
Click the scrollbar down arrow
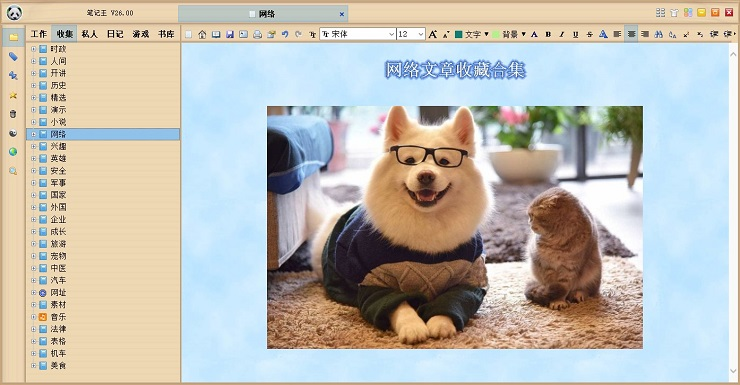(733, 372)
